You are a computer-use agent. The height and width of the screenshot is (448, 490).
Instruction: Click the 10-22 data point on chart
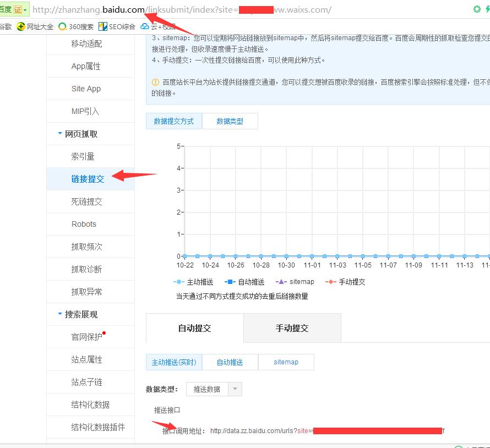pos(184,256)
